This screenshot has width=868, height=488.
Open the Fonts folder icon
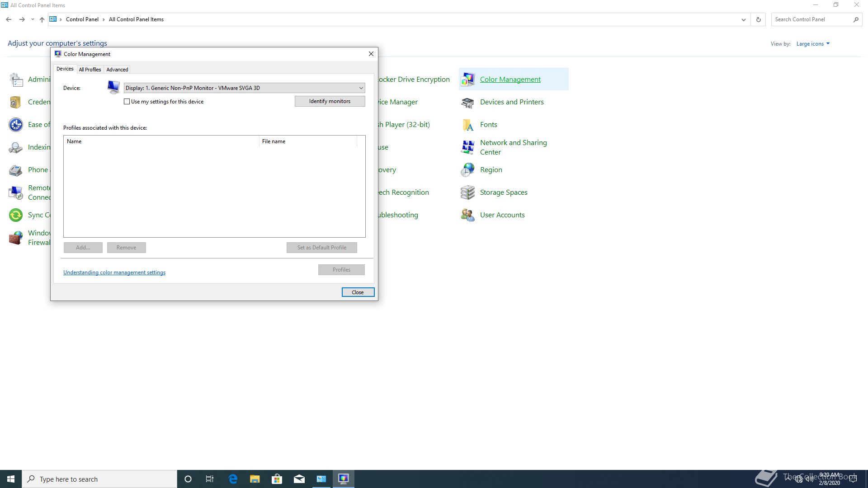[467, 125]
